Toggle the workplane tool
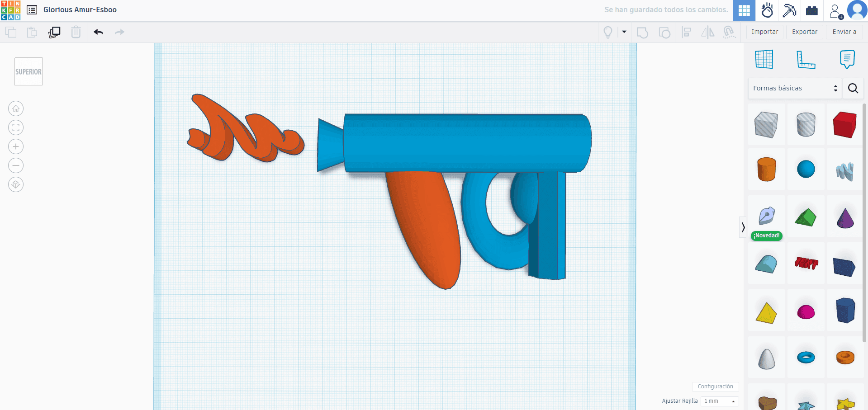This screenshot has width=868, height=410. (x=764, y=60)
